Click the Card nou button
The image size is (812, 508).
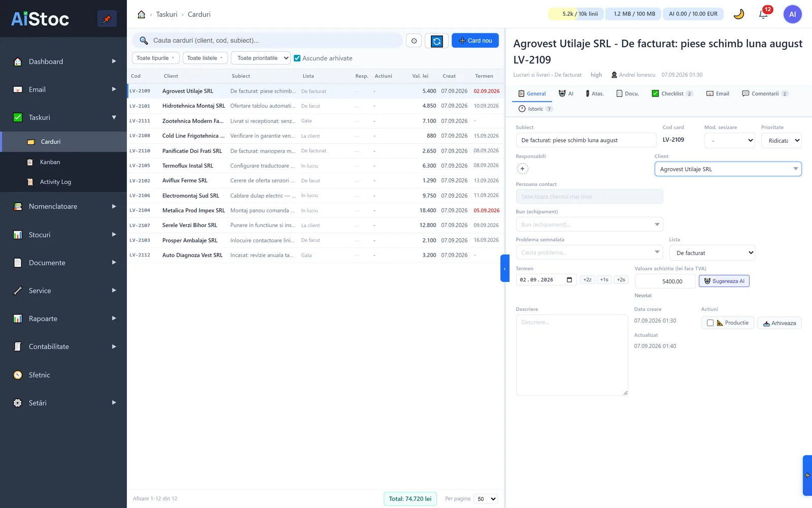pyautogui.click(x=475, y=41)
